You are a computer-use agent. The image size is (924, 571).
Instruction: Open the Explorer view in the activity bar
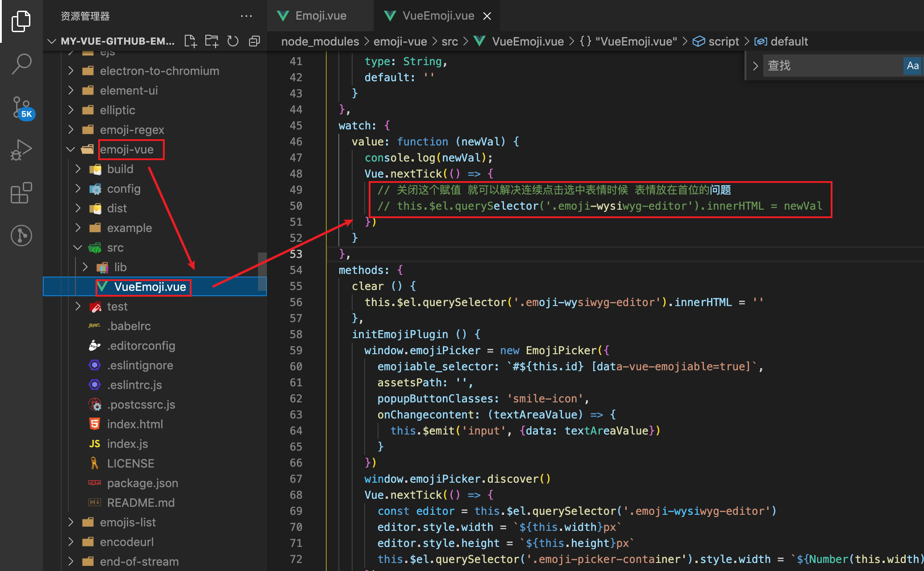(21, 21)
